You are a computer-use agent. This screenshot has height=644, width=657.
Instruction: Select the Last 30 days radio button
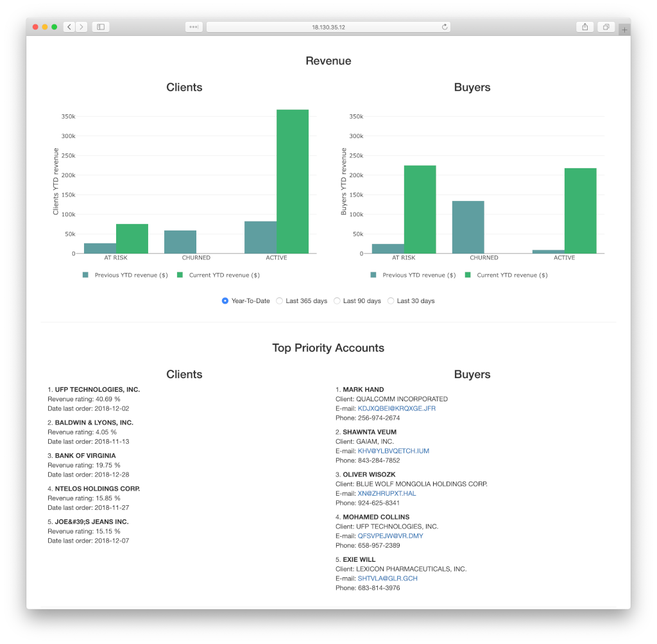point(391,300)
